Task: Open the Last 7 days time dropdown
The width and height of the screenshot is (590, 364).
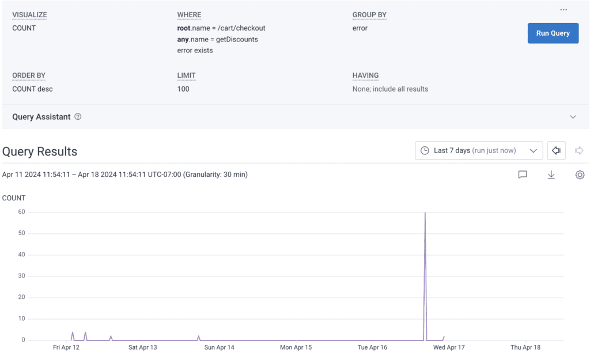Action: 478,150
